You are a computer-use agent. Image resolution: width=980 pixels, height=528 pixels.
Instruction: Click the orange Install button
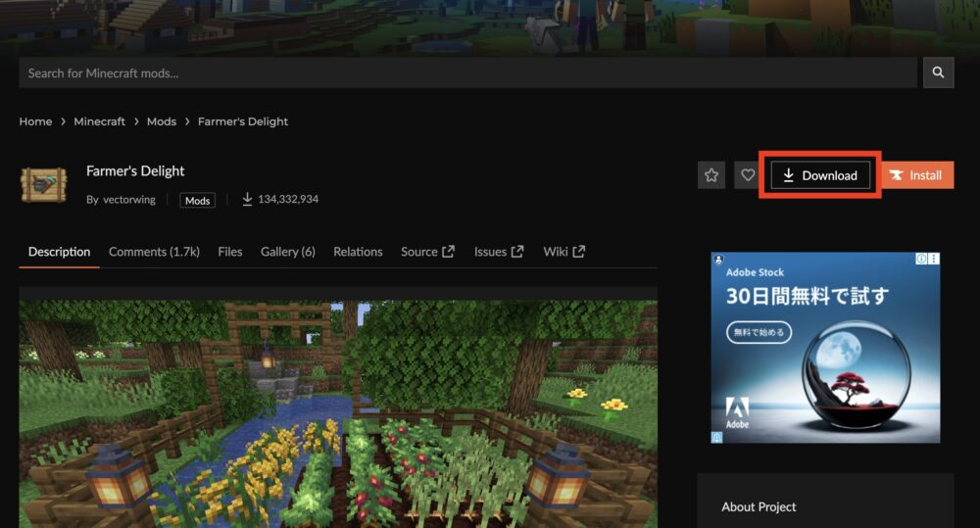[917, 175]
